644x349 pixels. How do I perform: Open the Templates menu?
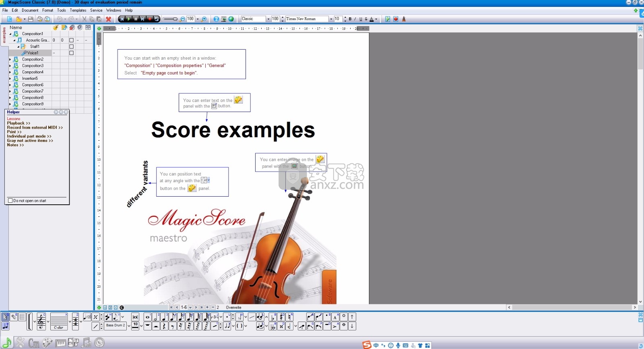tap(78, 10)
